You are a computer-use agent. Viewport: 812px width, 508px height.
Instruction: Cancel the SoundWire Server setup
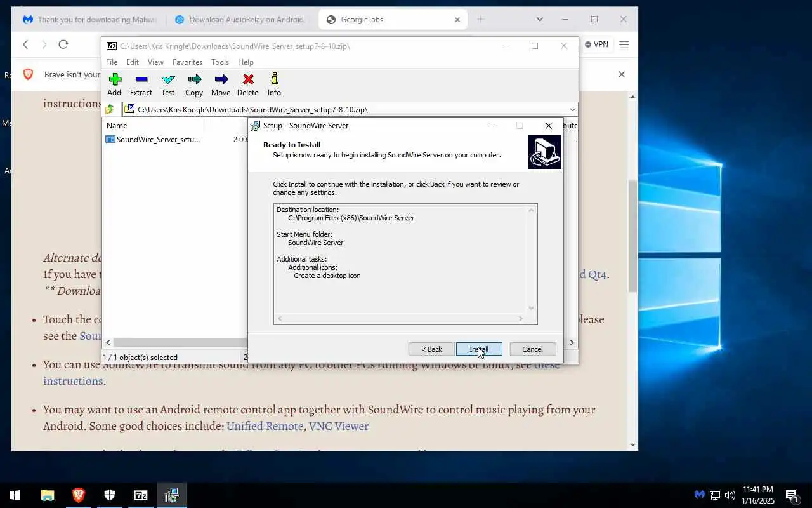pos(532,349)
